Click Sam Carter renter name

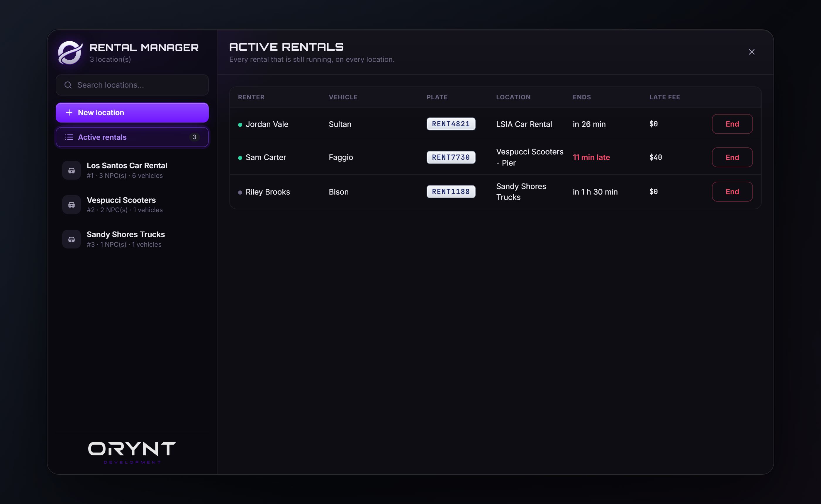pyautogui.click(x=266, y=157)
